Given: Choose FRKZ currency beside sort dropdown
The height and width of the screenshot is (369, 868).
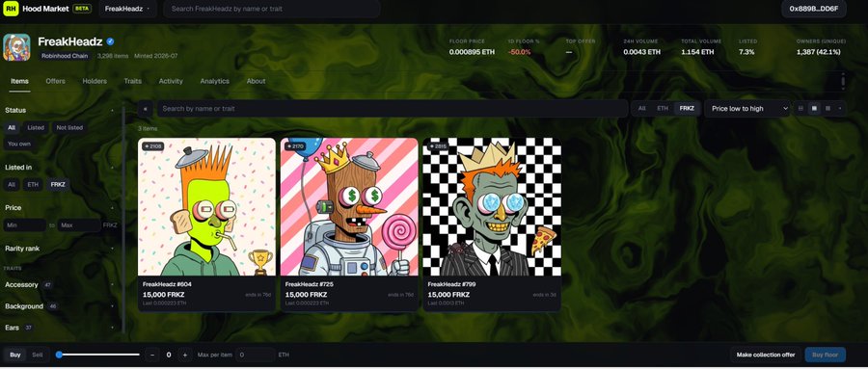Looking at the screenshot, I should 687,109.
